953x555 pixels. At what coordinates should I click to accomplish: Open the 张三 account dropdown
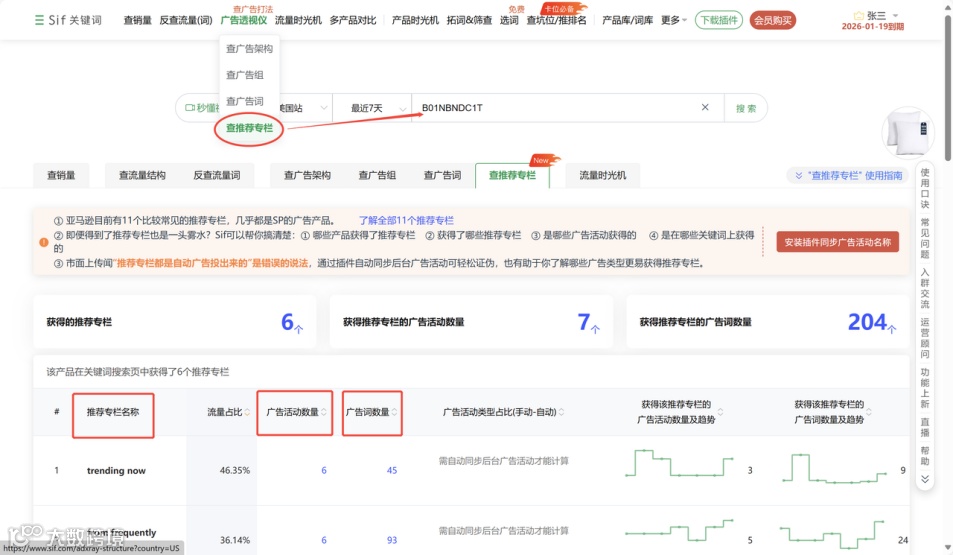[x=895, y=16]
